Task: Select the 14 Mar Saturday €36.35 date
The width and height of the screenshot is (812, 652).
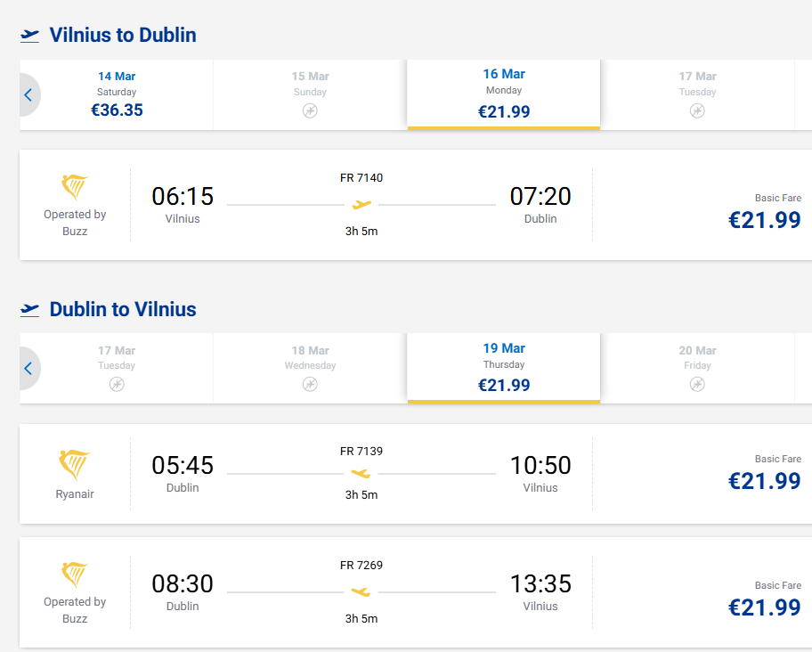Action: point(117,94)
